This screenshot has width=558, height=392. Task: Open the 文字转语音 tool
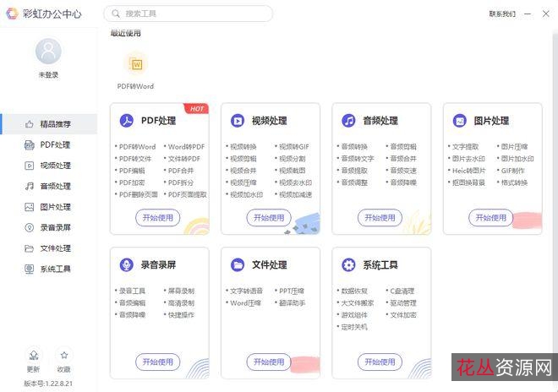pos(246,291)
